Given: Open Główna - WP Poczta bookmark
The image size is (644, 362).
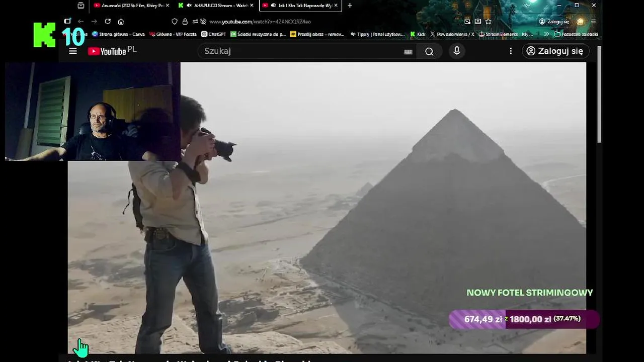Looking at the screenshot, I should [x=173, y=34].
